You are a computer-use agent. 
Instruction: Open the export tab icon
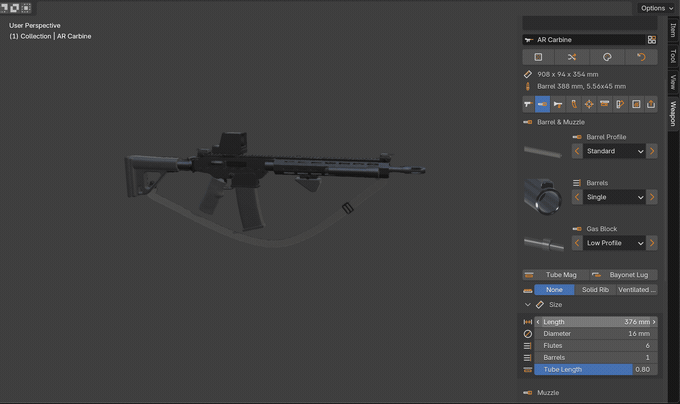651,104
